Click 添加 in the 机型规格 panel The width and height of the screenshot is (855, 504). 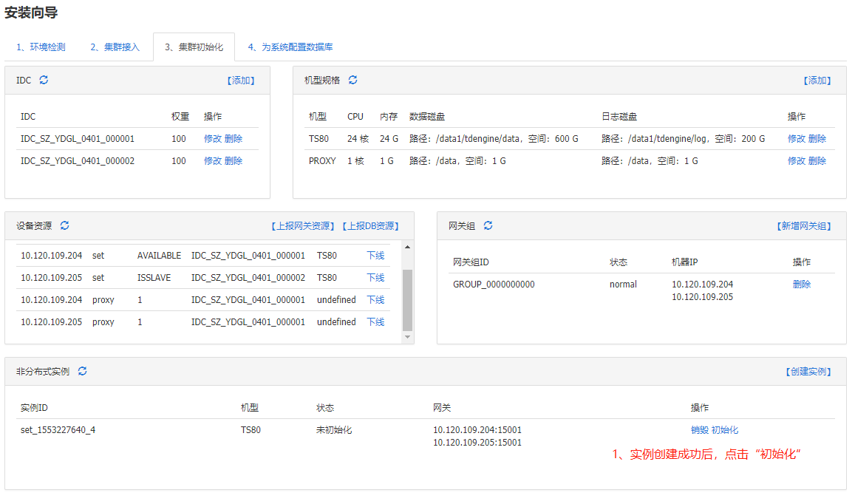click(x=817, y=80)
